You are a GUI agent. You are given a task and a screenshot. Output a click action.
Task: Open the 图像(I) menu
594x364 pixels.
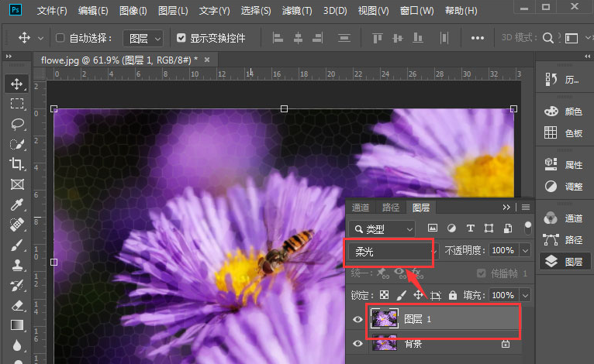pyautogui.click(x=133, y=11)
